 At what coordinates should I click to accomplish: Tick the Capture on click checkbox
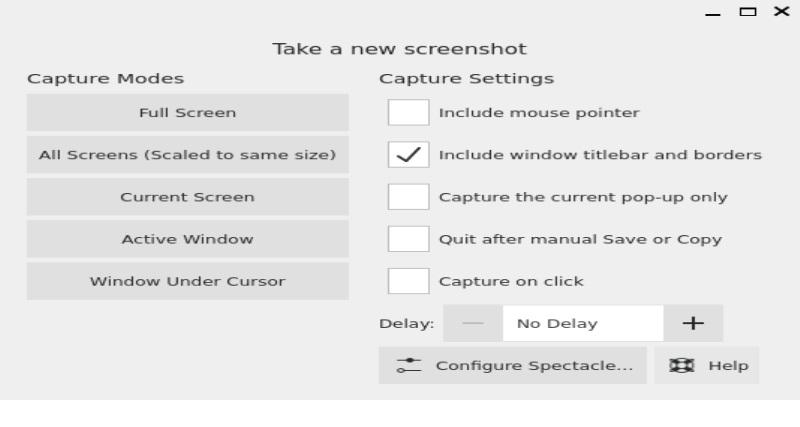tap(408, 281)
